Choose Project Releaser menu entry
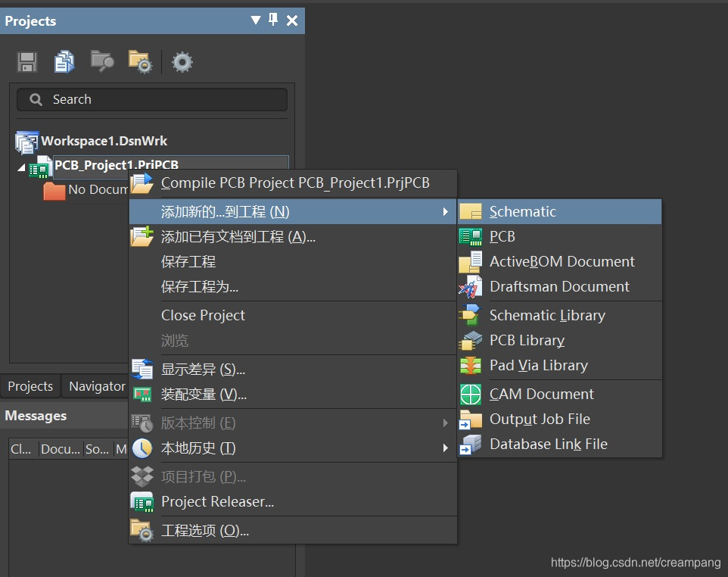728x577 pixels. pyautogui.click(x=293, y=502)
